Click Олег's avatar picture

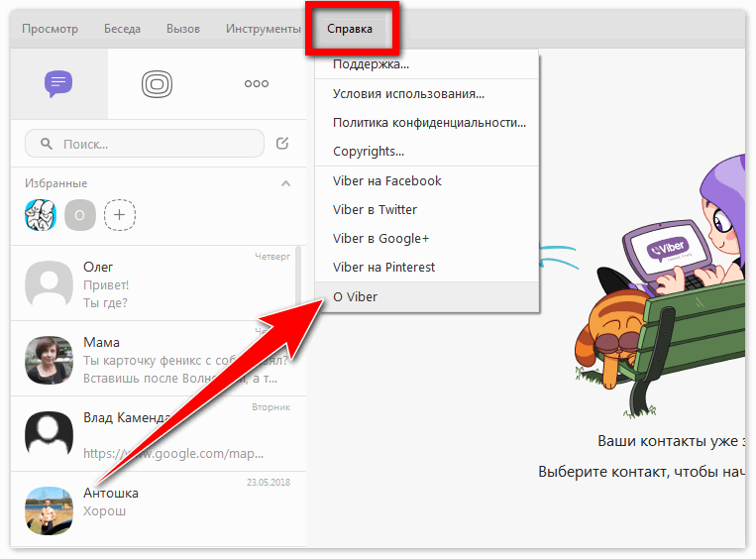pos(49,284)
